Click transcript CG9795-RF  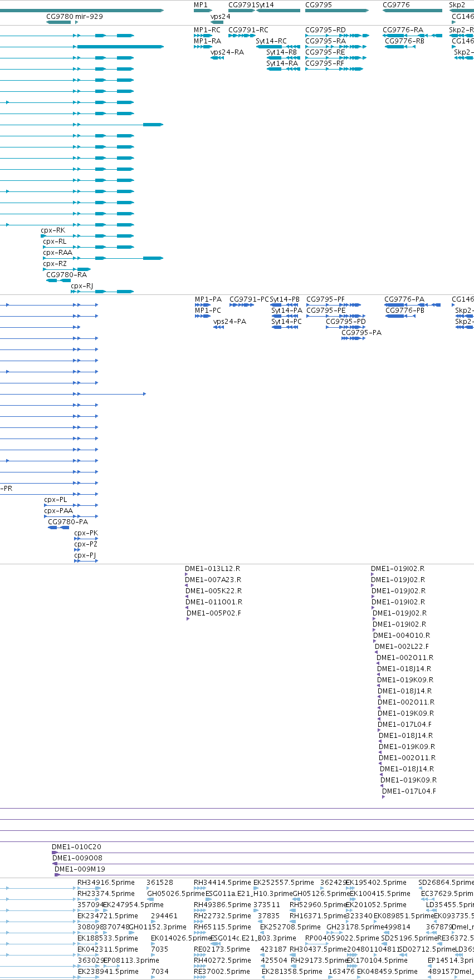pos(325,63)
